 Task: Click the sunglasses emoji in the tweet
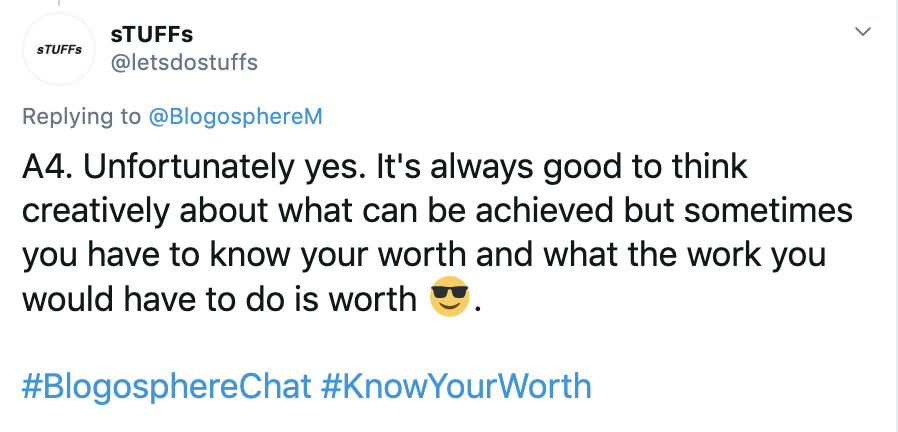449,298
